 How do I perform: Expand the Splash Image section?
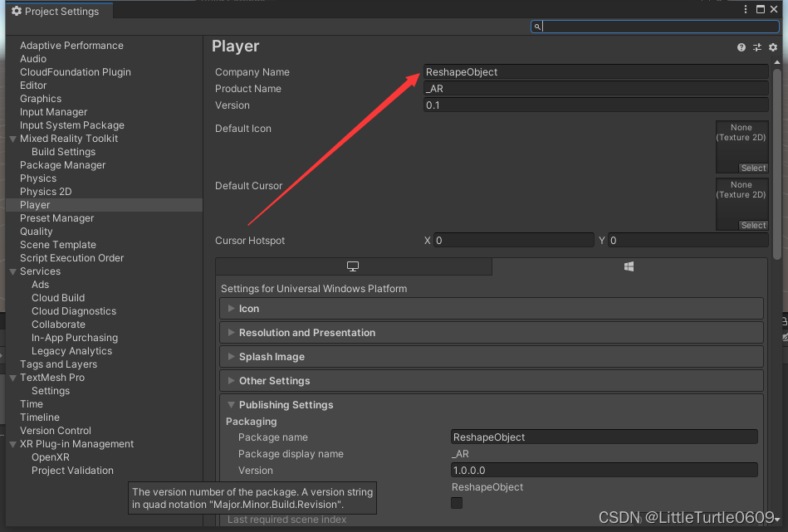point(492,357)
